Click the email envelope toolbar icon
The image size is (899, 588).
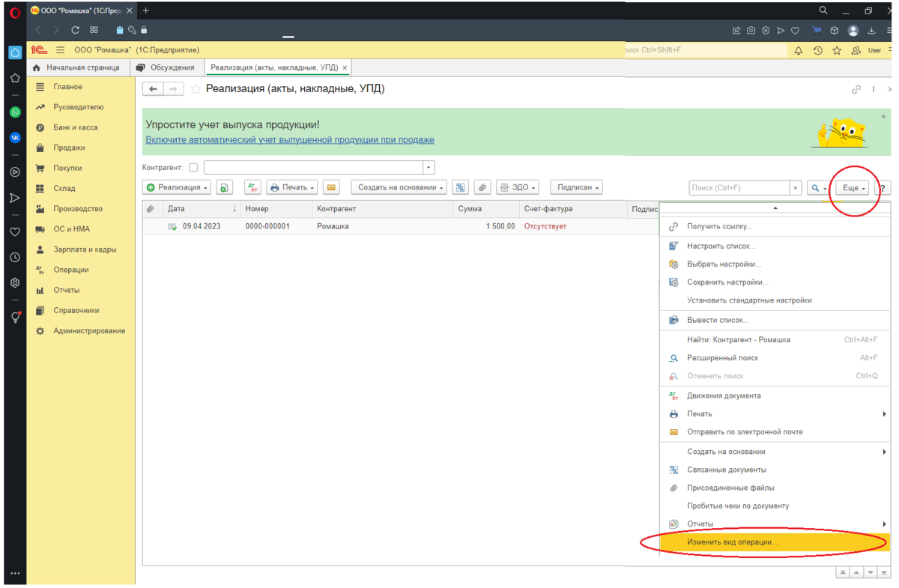pos(331,187)
